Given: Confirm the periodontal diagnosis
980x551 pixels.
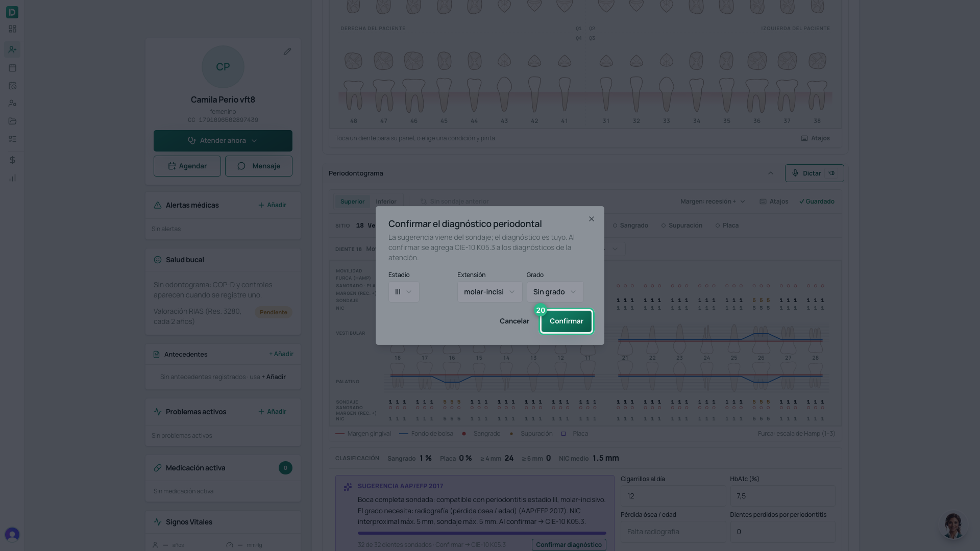Looking at the screenshot, I should coord(567,321).
